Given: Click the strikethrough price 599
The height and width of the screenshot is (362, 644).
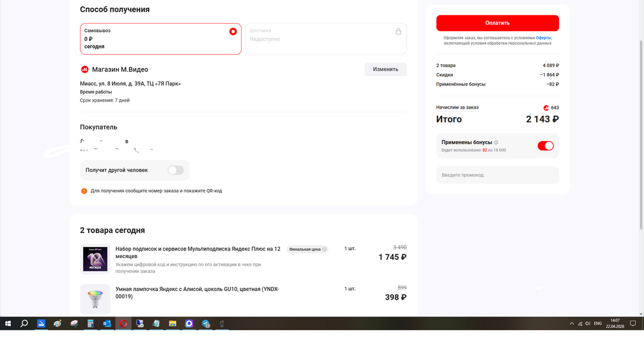Looking at the screenshot, I should pyautogui.click(x=402, y=288).
